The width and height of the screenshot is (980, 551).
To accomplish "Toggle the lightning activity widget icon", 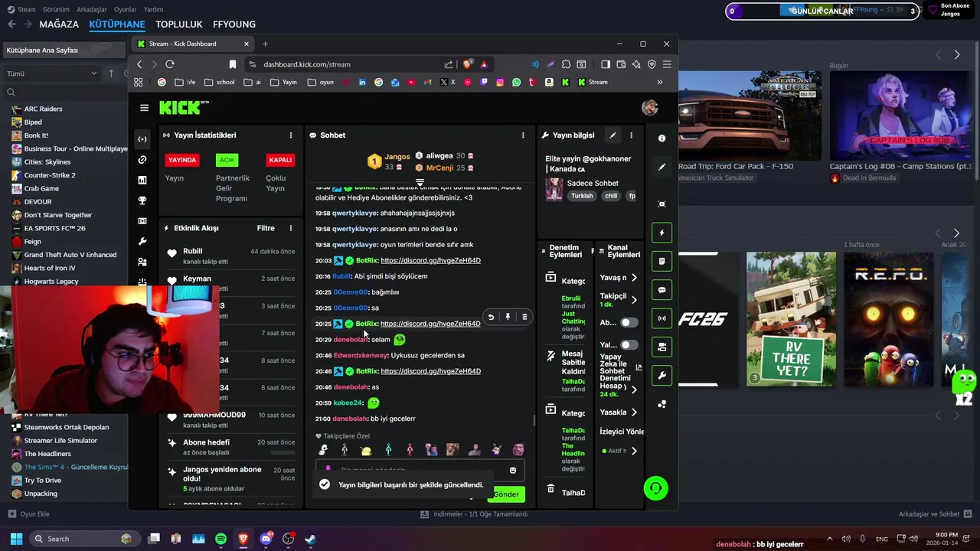I will pyautogui.click(x=661, y=233).
